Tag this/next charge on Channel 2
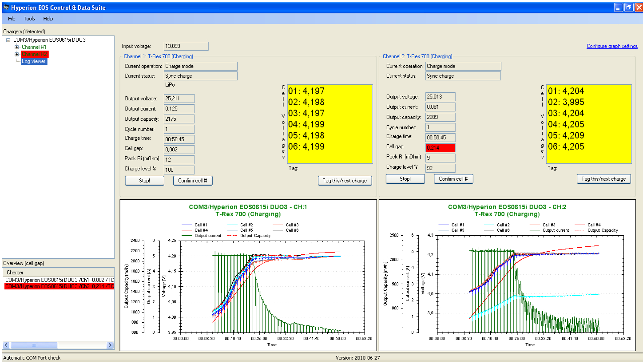The width and height of the screenshot is (643, 364). 603,179
